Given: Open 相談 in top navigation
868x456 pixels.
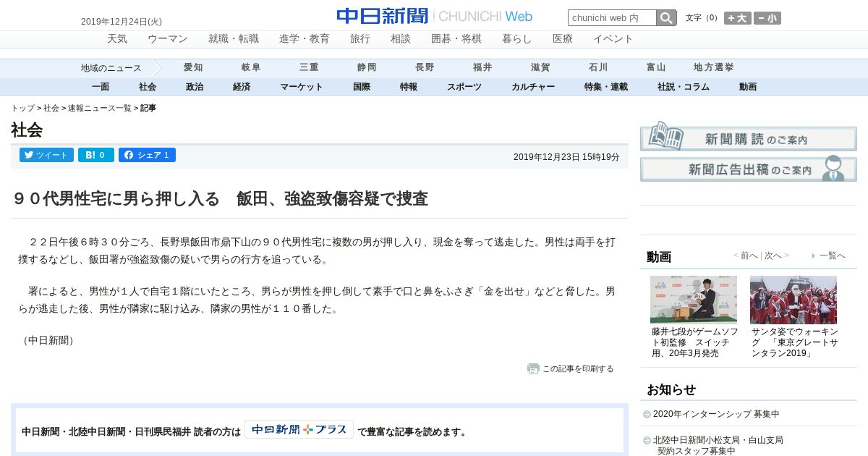Looking at the screenshot, I should point(401,39).
